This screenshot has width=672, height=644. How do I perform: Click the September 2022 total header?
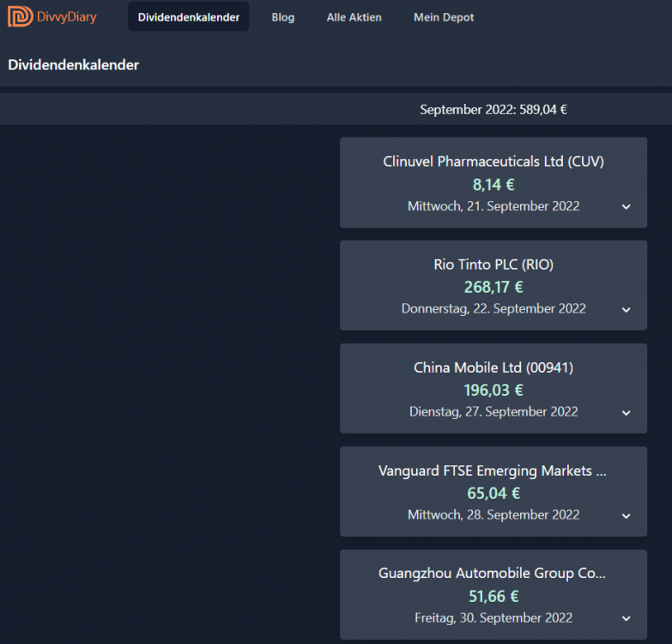tap(493, 109)
